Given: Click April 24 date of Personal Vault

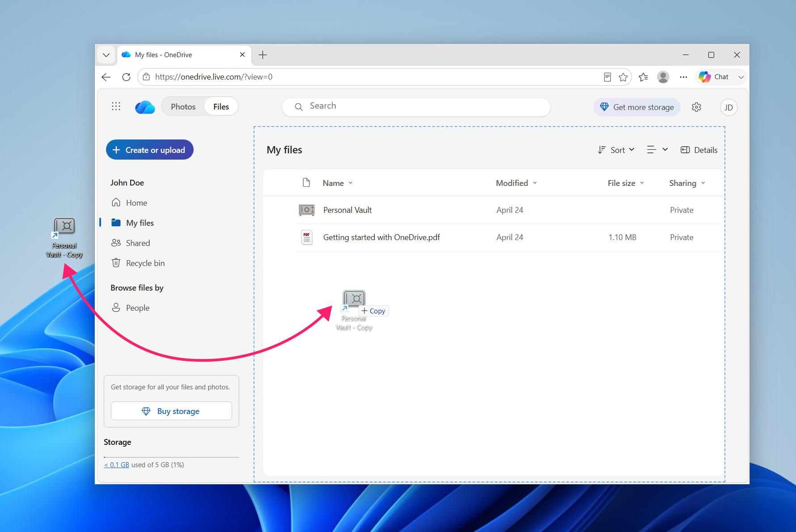Looking at the screenshot, I should pos(510,210).
